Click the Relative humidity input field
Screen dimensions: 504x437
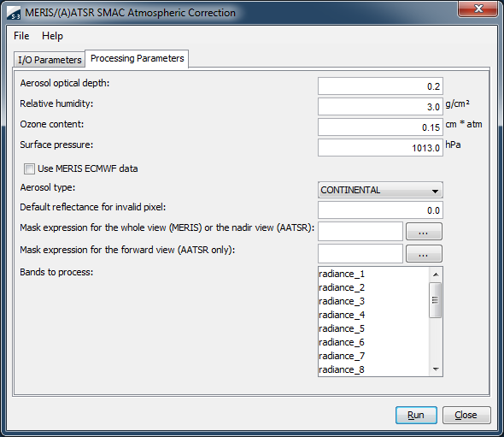pyautogui.click(x=380, y=107)
